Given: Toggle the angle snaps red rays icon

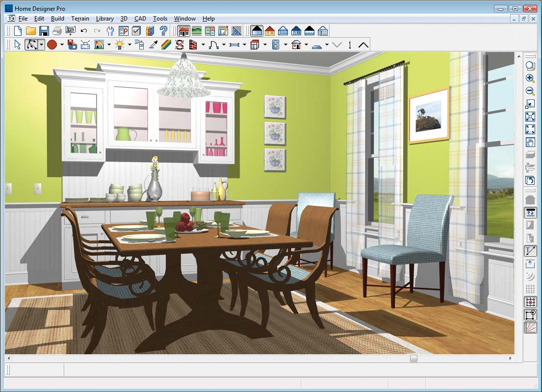Looking at the screenshot, I should 530,327.
